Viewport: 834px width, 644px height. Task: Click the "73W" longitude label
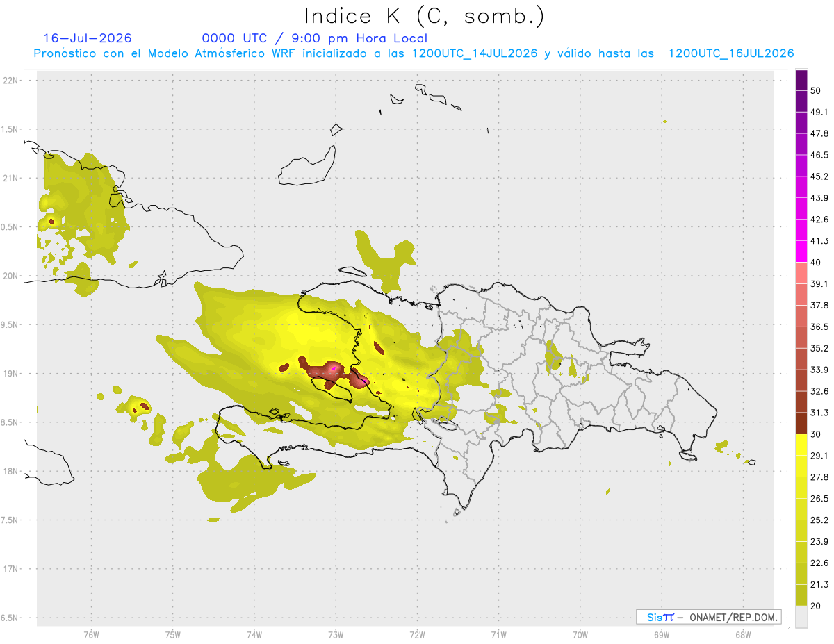[336, 634]
